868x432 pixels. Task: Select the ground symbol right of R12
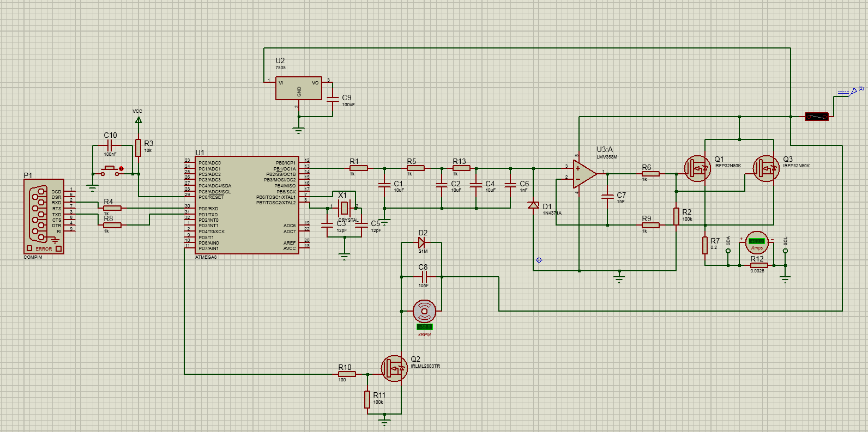(785, 279)
